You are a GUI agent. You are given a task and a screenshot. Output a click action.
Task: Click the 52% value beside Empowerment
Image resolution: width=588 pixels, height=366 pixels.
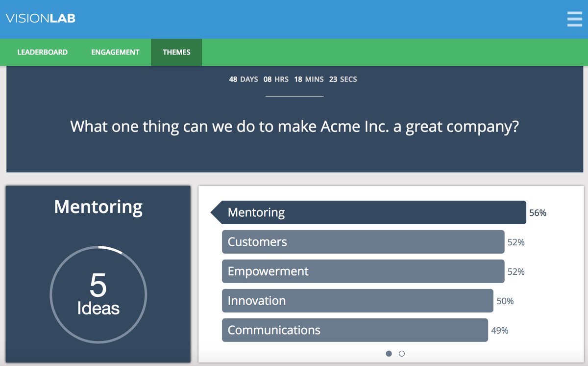[x=516, y=272]
